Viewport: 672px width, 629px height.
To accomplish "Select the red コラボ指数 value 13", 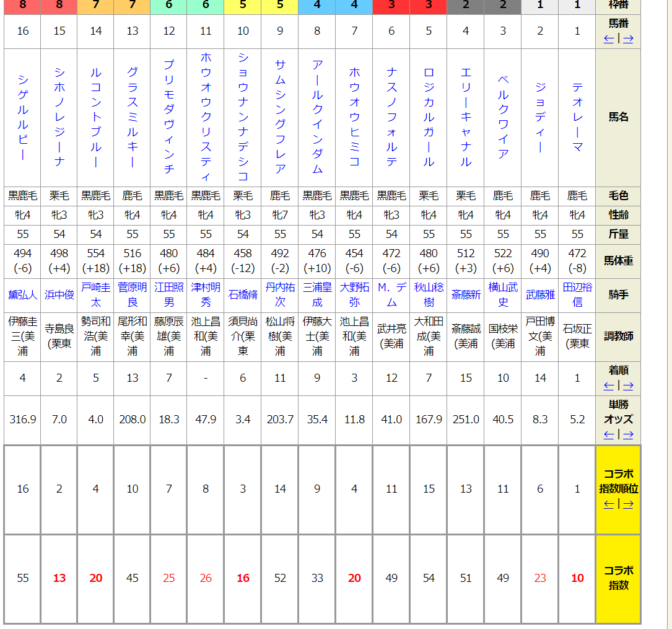I will [x=59, y=578].
